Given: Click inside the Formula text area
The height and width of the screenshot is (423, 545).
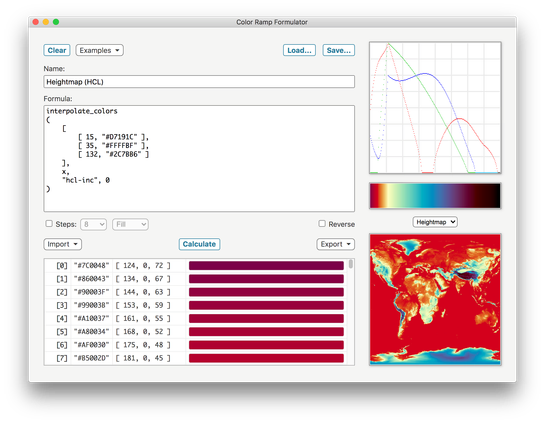Looking at the screenshot, I should point(199,158).
